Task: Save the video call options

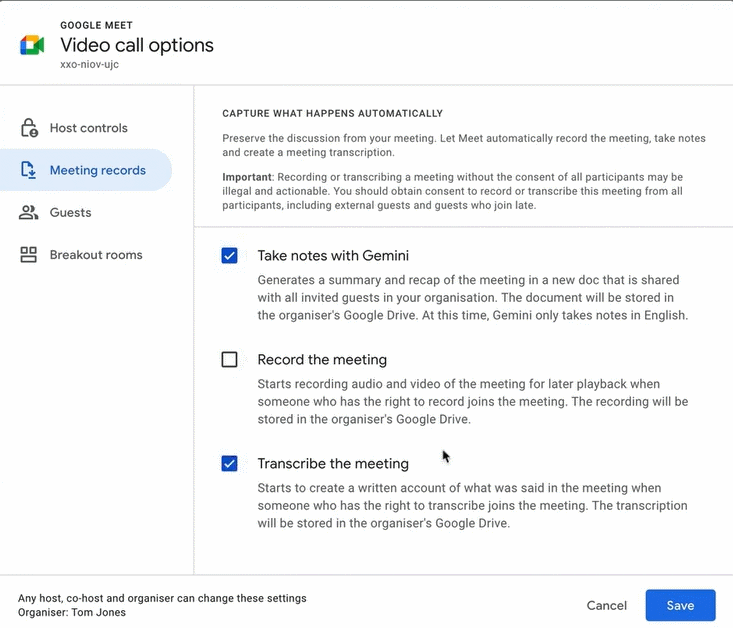Action: coord(680,605)
